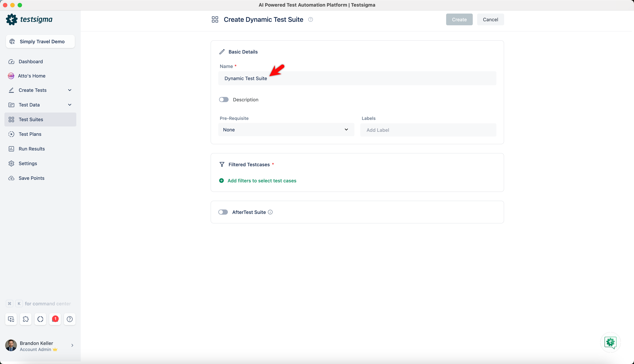Viewport: 634px width, 364px height.
Task: Click the Save Points cloud icon
Action: [12, 178]
